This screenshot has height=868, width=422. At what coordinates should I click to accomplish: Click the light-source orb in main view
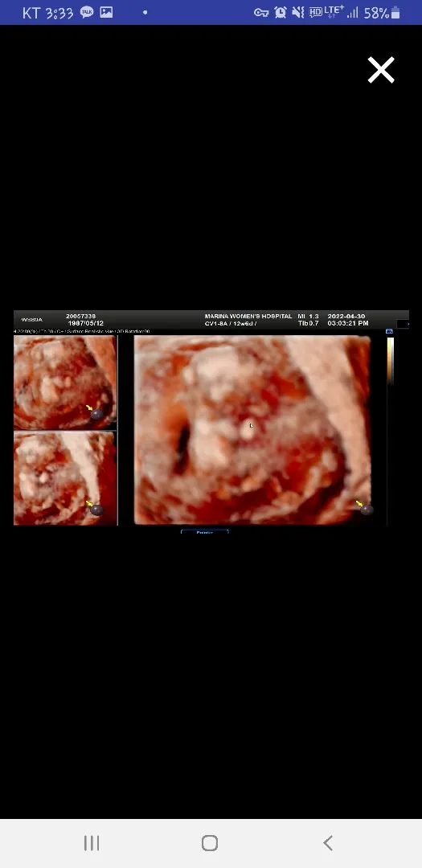pyautogui.click(x=367, y=510)
